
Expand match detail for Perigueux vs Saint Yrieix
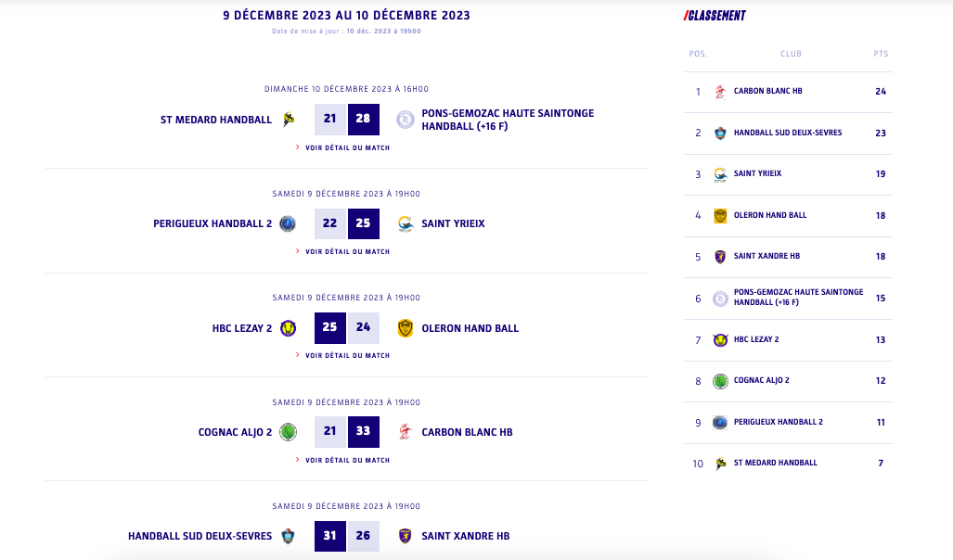[x=347, y=251]
